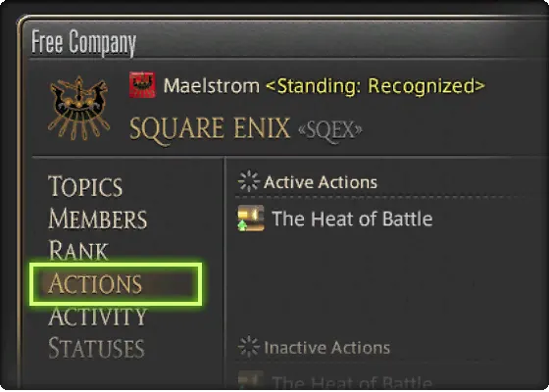The width and height of the screenshot is (549, 392).
Task: Click the Inactive Actions section header
Action: 326,348
